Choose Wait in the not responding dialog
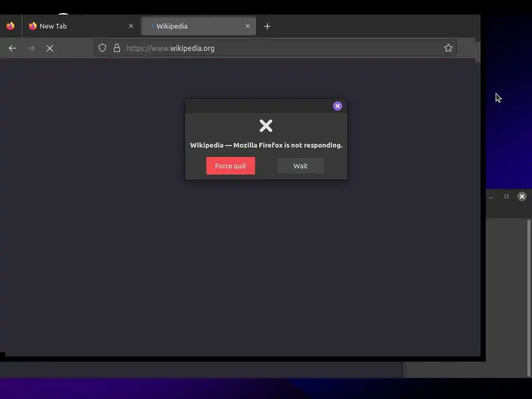The height and width of the screenshot is (399, 532). point(300,166)
